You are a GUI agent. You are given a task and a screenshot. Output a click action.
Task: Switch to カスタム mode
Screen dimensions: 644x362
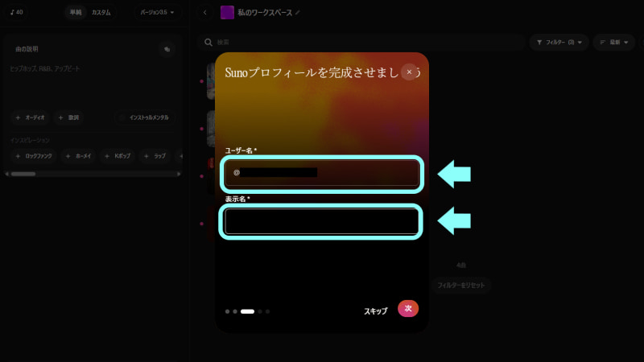pos(101,12)
